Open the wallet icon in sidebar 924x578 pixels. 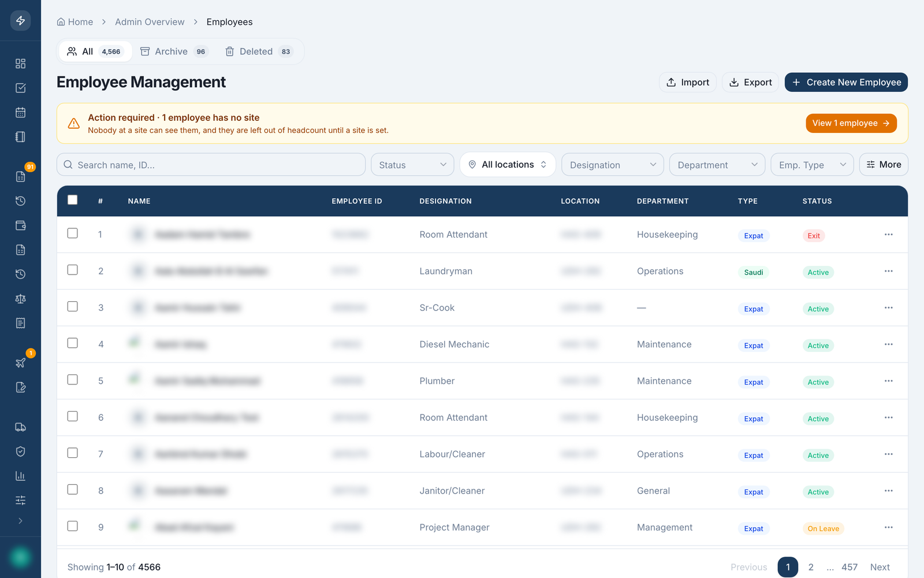[20, 225]
